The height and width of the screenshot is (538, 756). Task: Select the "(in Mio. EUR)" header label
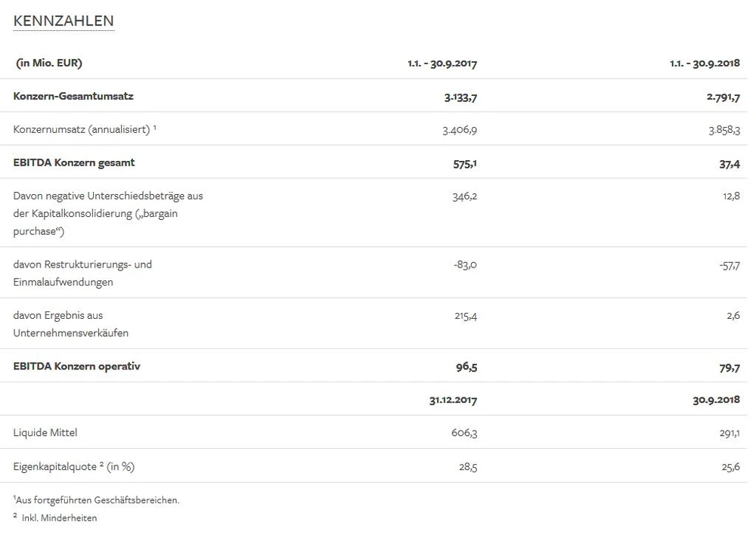(x=49, y=63)
